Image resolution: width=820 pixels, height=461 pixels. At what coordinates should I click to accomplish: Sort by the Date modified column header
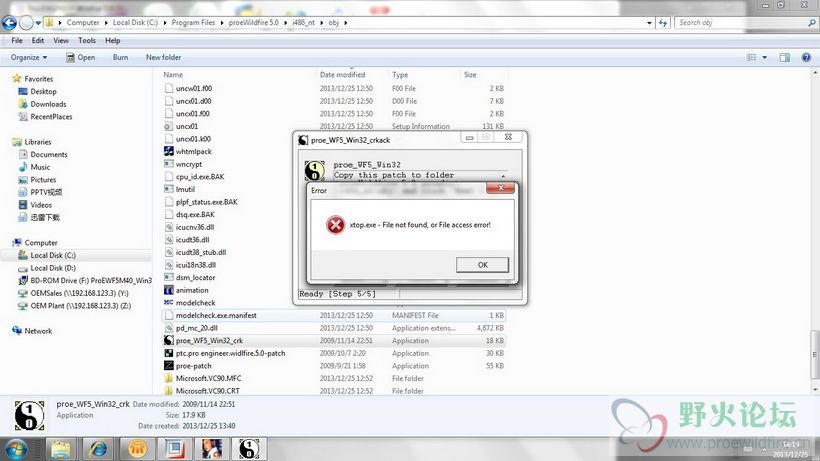(343, 75)
